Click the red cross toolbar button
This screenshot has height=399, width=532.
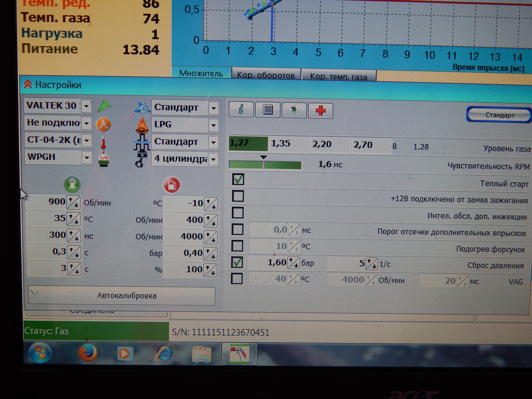320,111
